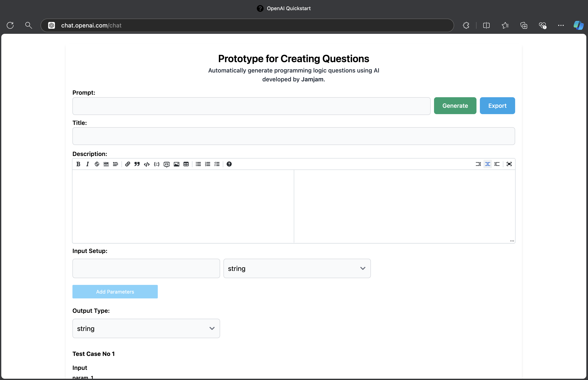
Task: Toggle bold formatting in Description editor
Action: coord(78,164)
